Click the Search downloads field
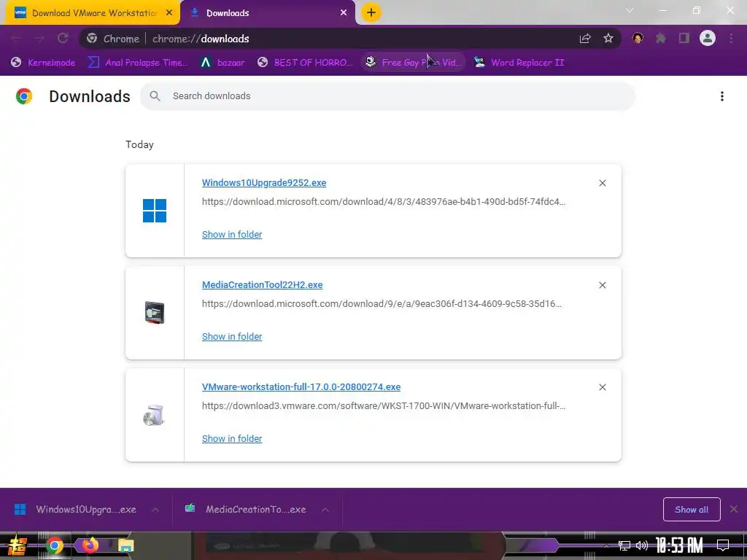Screen dimensions: 747x560 [x=387, y=96]
